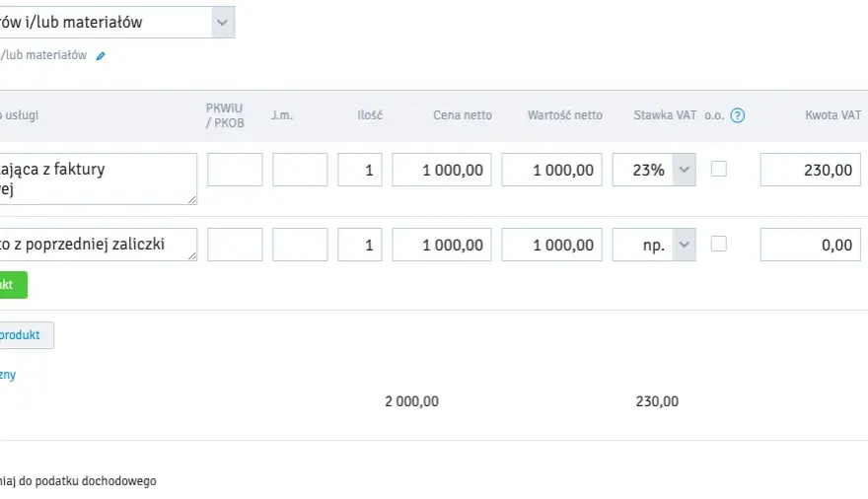Click the produkt button below the table

pyautogui.click(x=27, y=335)
